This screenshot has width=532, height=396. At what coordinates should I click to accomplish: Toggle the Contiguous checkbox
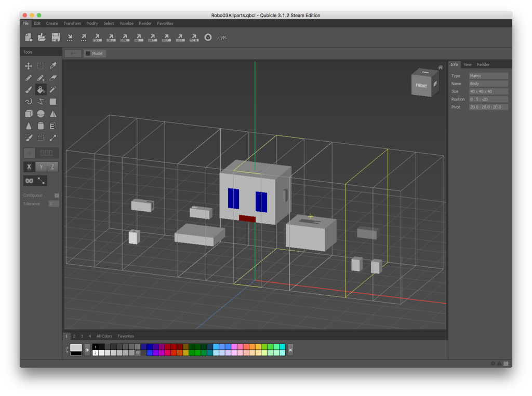pyautogui.click(x=57, y=195)
